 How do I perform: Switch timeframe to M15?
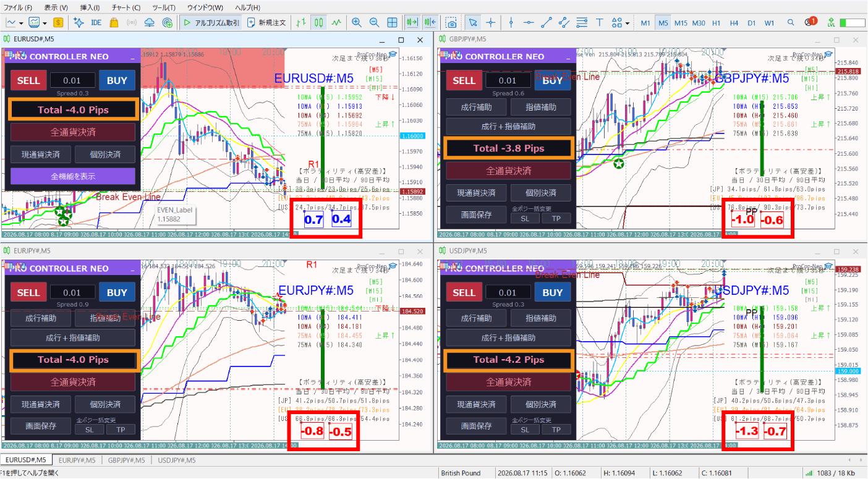pos(681,23)
